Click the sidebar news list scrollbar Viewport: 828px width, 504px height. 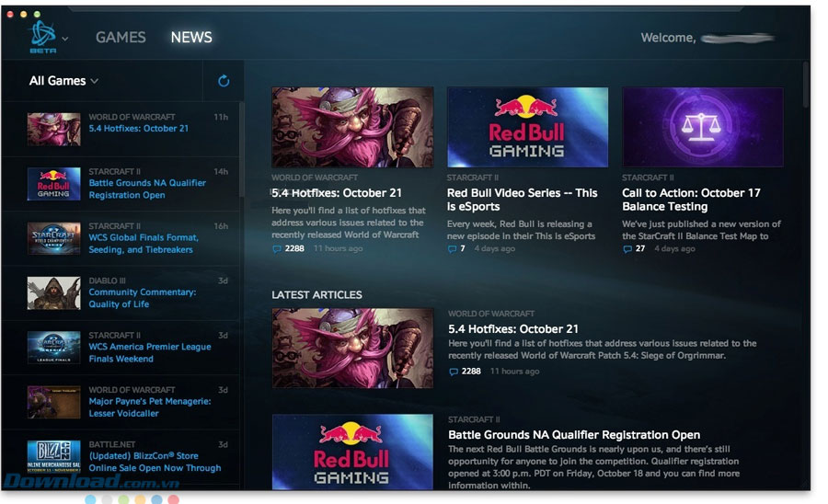pos(241,149)
